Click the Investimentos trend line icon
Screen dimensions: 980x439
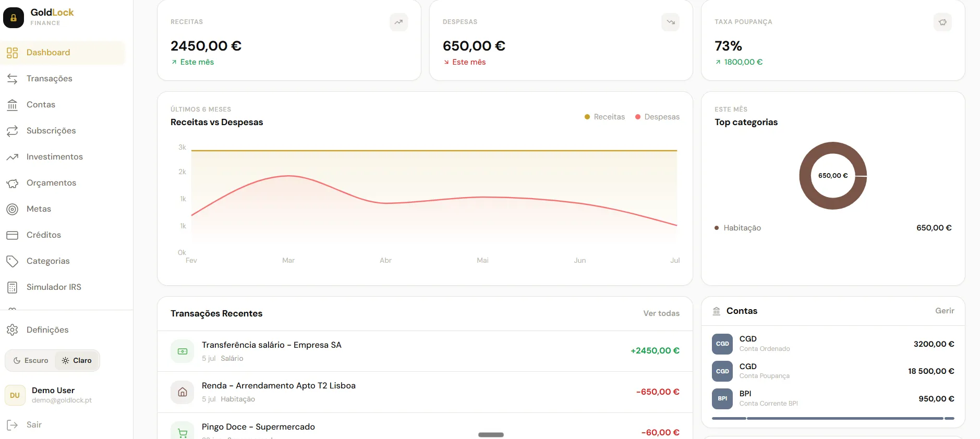click(x=13, y=157)
